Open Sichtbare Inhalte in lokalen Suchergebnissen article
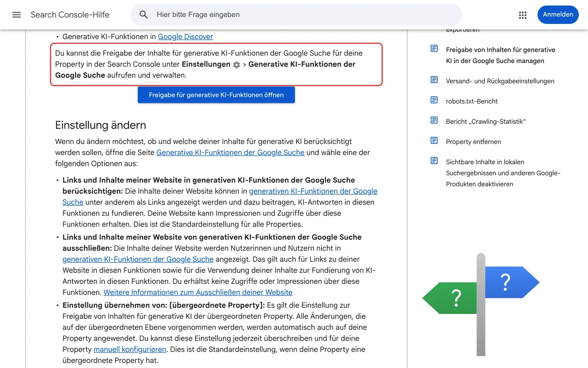 pos(503,173)
